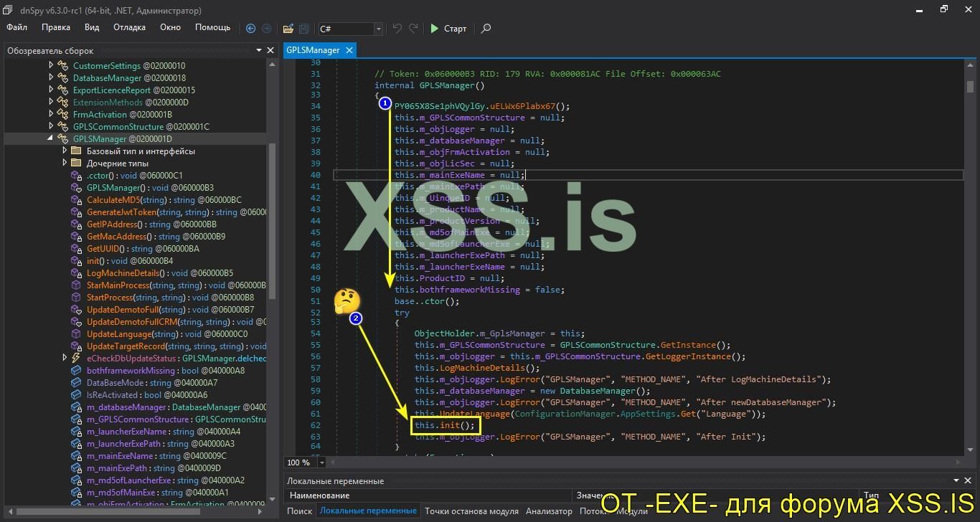Collapse the GPLSManager class node

[x=51, y=139]
